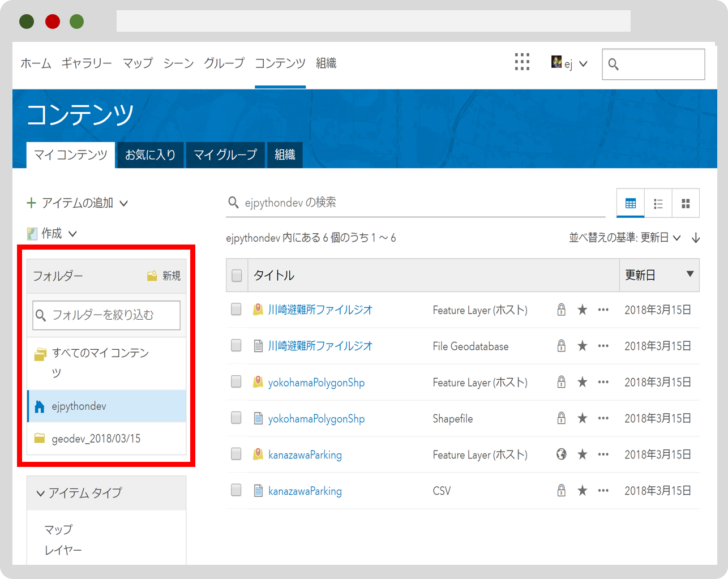Expand the 作成 dropdown menu
This screenshot has height=579, width=728.
pos(52,233)
